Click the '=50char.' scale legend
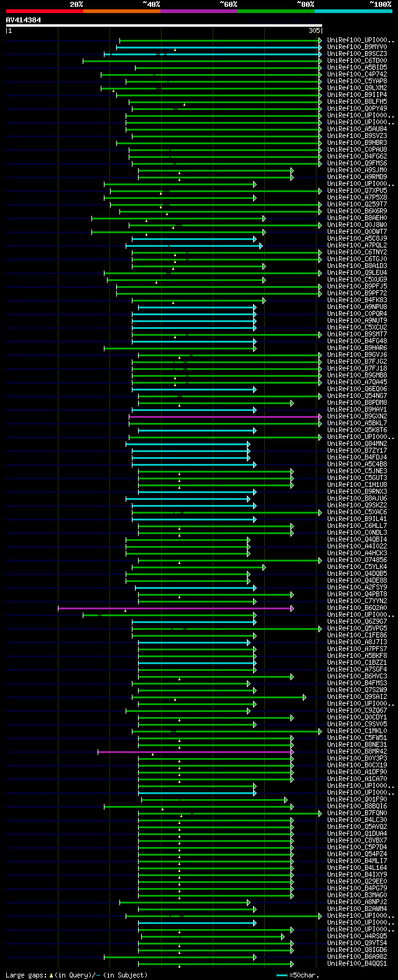398x980 pixels. 297,975
